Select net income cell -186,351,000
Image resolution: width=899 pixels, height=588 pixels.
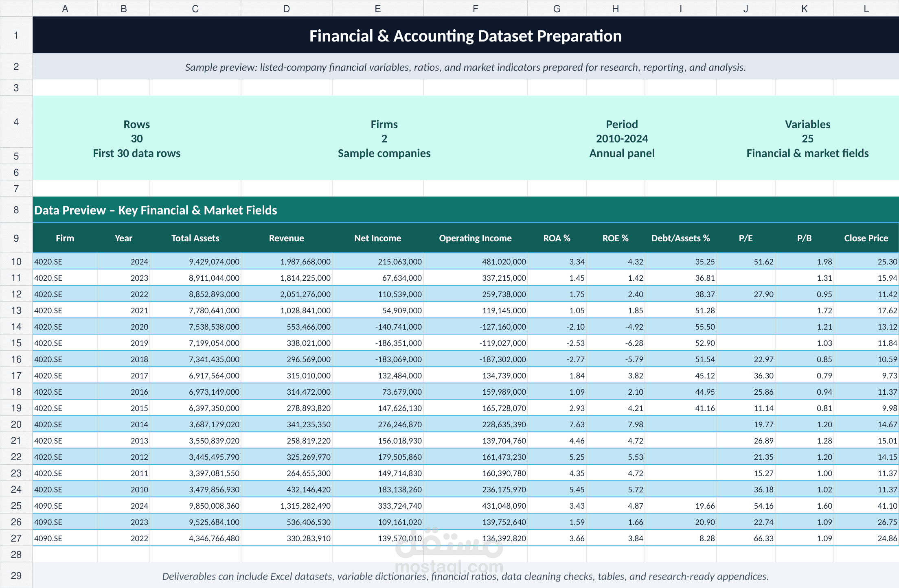[x=378, y=343]
